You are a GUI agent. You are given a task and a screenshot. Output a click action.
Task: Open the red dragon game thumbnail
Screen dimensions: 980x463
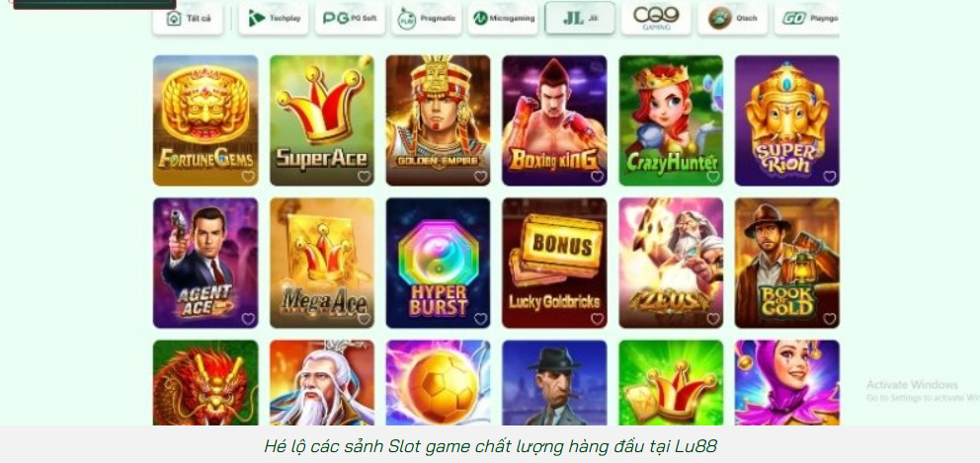point(205,383)
